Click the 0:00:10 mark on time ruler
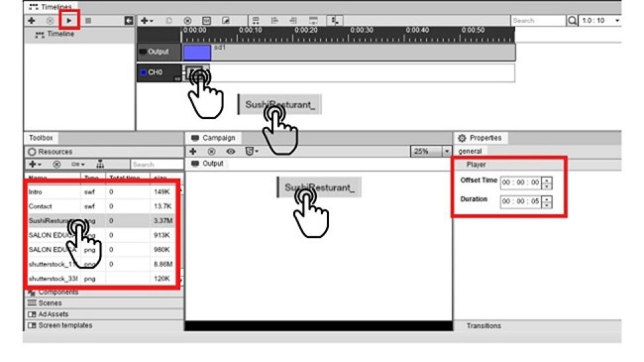This screenshot has height=362, width=644. point(250,30)
